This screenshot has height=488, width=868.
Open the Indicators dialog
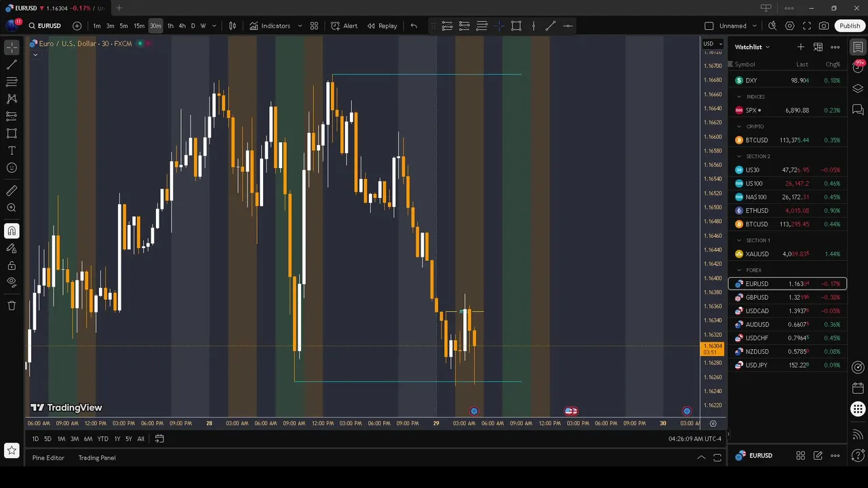point(270,26)
